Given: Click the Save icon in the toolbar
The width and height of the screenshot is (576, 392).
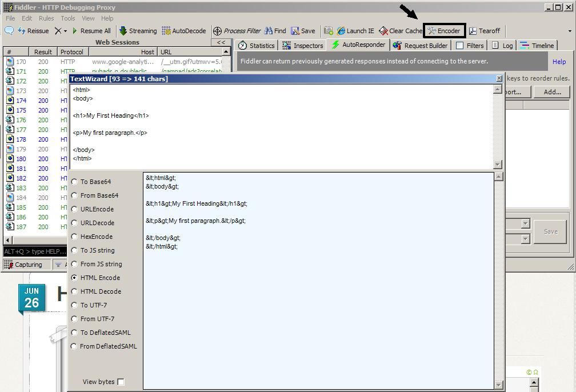Looking at the screenshot, I should [x=303, y=31].
